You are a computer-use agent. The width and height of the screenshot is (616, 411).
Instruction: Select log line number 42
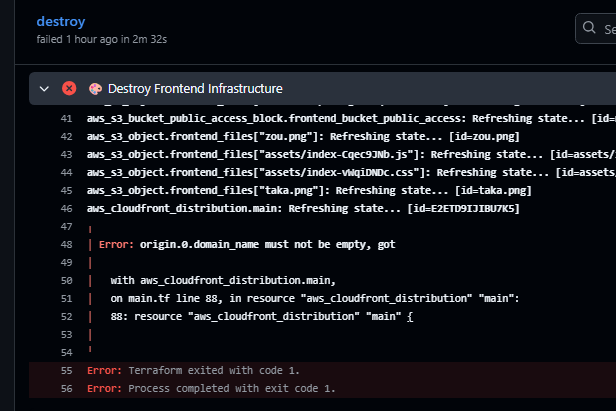click(66, 137)
